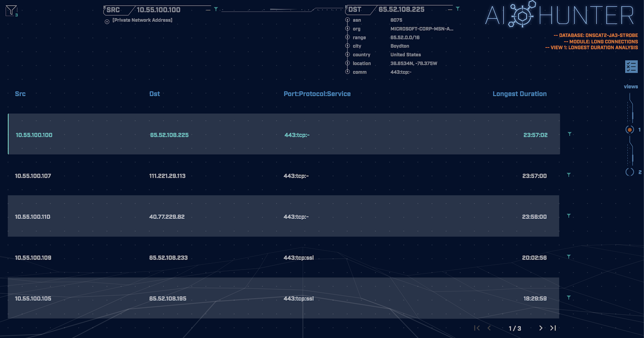The width and height of the screenshot is (644, 338).
Task: Click the circle icon next to country
Action: 347,54
